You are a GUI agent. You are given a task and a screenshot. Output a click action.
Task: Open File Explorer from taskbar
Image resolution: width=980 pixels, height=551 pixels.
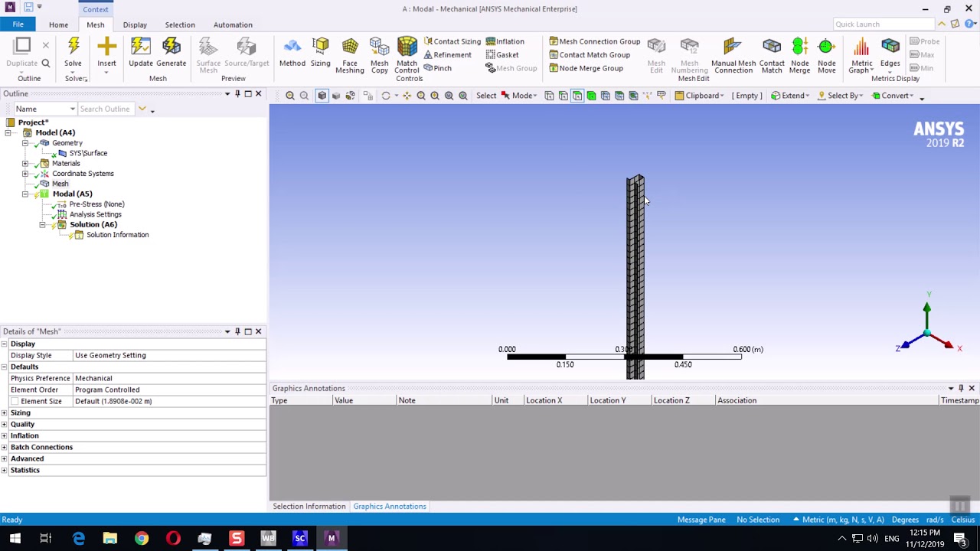click(110, 539)
